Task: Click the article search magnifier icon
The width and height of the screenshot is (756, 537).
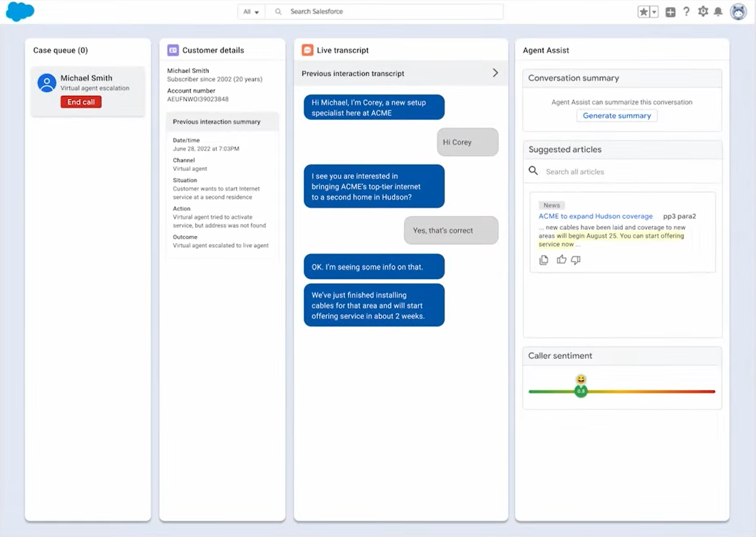Action: [x=533, y=171]
